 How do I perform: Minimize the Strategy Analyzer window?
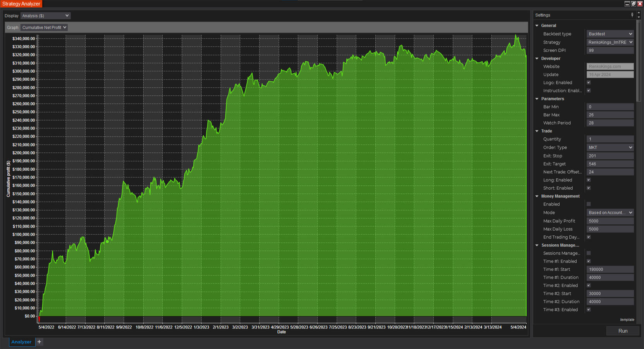(x=627, y=3)
